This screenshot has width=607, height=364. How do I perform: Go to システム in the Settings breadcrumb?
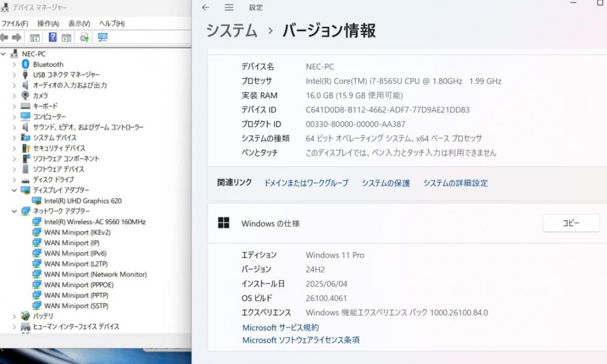231,30
